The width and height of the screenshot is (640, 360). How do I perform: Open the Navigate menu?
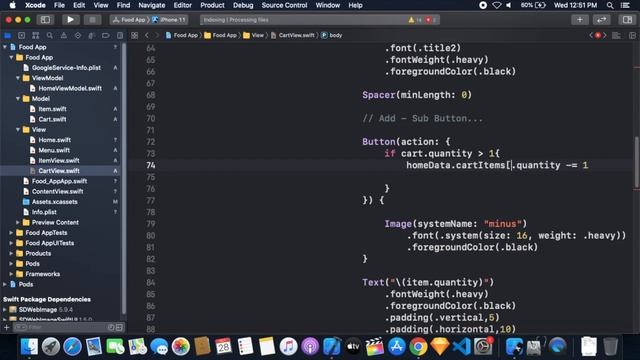tap(151, 5)
